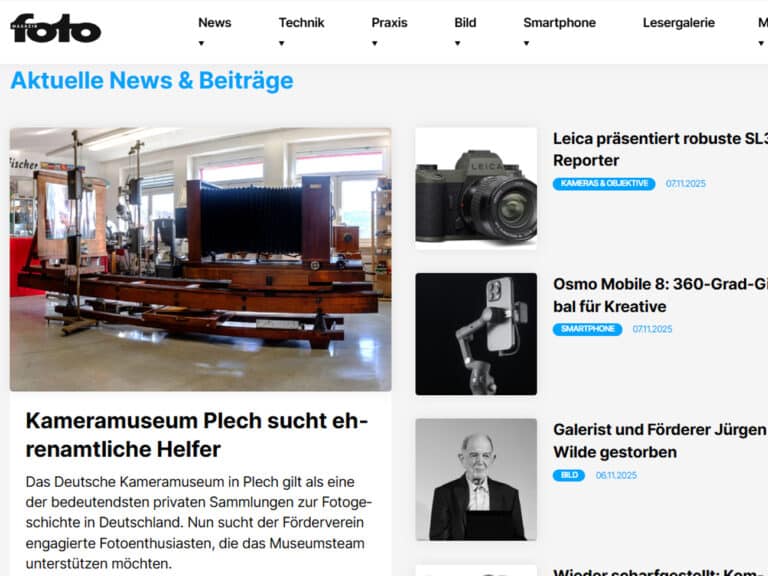Click the Kameras & Objektive category tag

coord(604,184)
